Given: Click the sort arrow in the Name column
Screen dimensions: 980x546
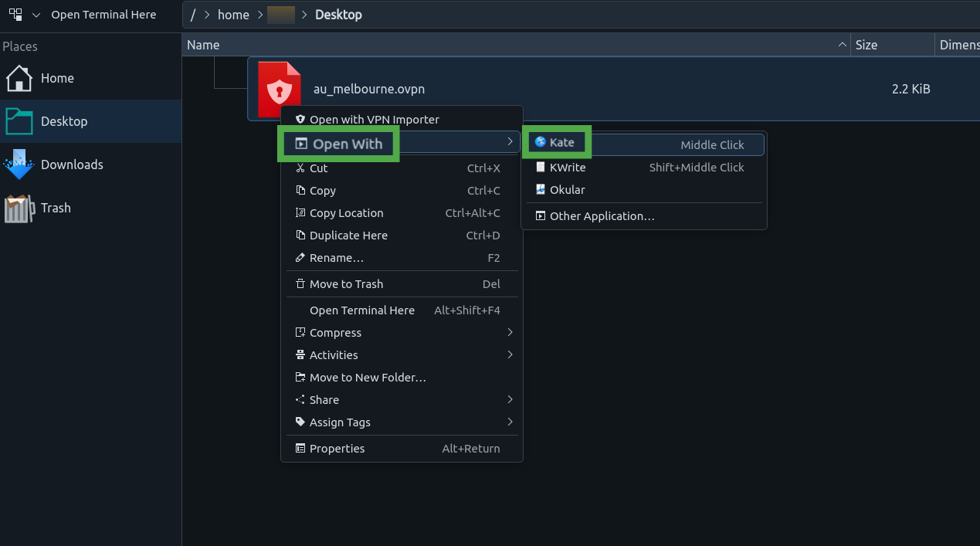Looking at the screenshot, I should pyautogui.click(x=842, y=45).
